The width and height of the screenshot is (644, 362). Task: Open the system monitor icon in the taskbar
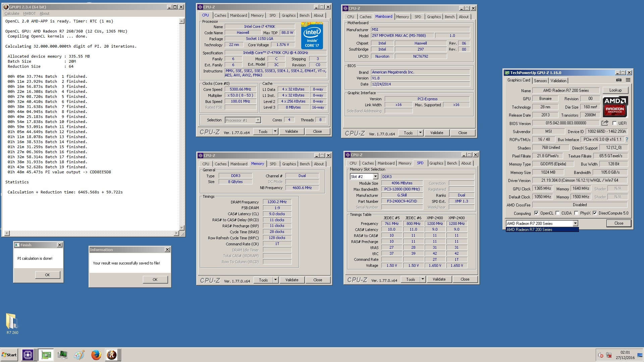pos(62,355)
